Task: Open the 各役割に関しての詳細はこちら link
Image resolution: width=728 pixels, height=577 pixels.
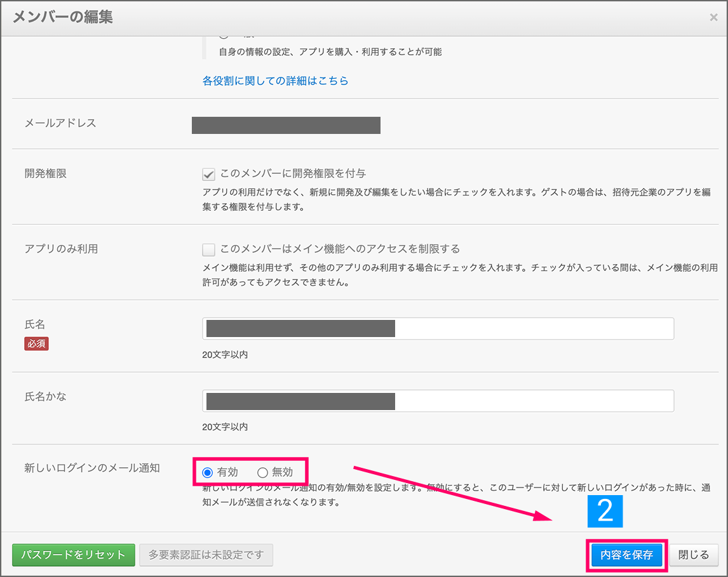Action: 275,81
